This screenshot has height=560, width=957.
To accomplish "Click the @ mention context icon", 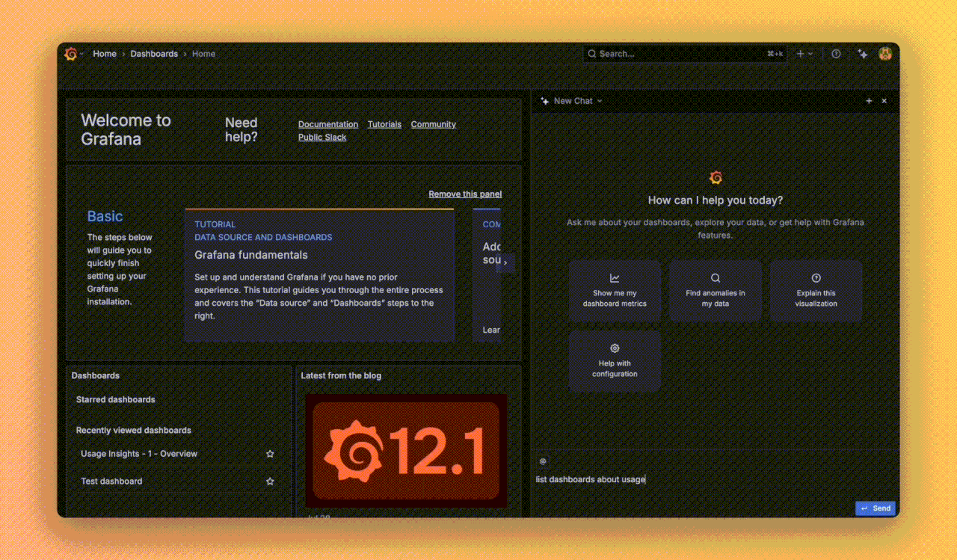I will tap(543, 461).
